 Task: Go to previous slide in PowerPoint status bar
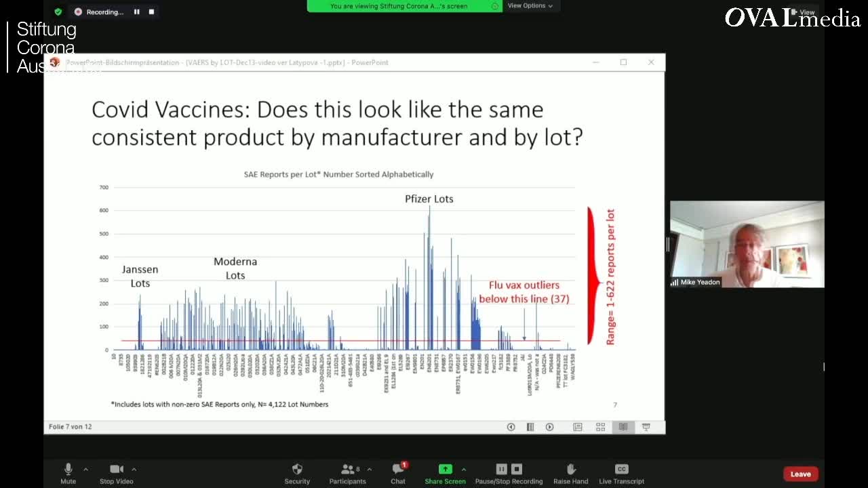point(511,427)
